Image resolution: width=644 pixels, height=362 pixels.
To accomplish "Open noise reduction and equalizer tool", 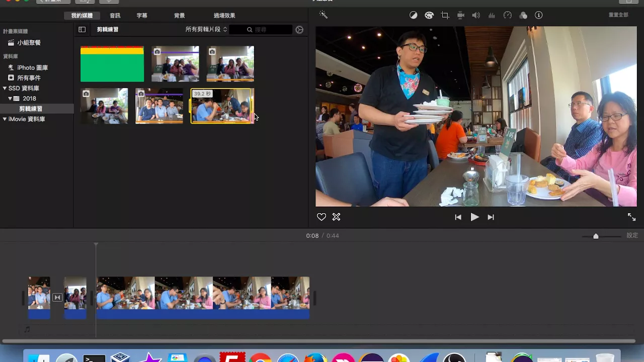I will [x=492, y=15].
